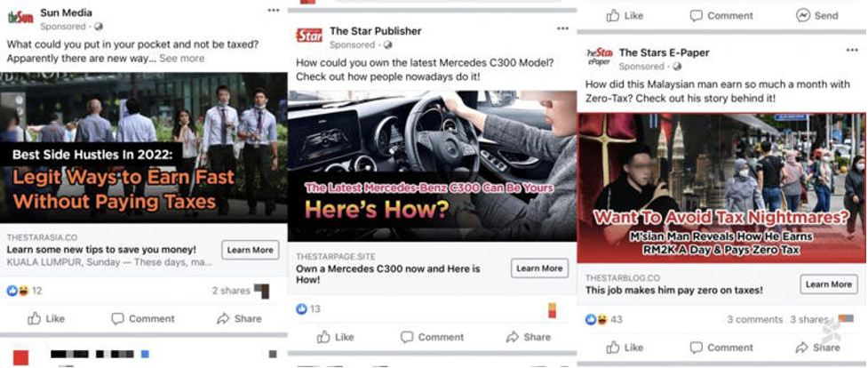Viewport: 868px width, 368px height.
Task: Open options menu on The Stars E-Paper post
Action: pos(852,51)
